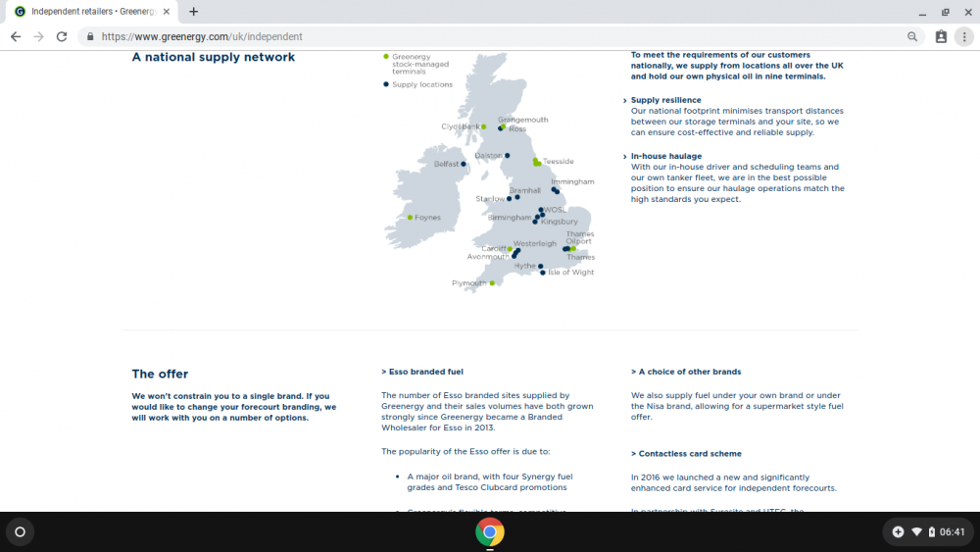Click the Foynes green terminal dot

click(410, 218)
